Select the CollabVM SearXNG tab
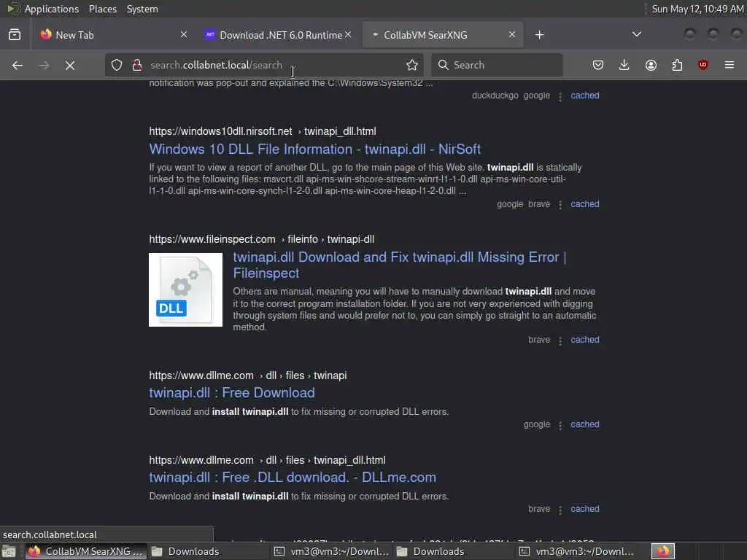The height and width of the screenshot is (560, 747). pos(443,35)
